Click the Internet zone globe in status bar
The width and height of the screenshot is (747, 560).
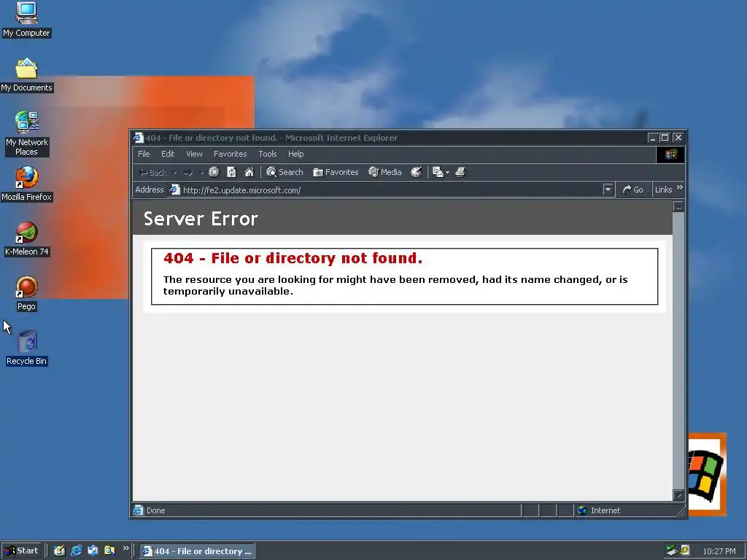(x=582, y=510)
